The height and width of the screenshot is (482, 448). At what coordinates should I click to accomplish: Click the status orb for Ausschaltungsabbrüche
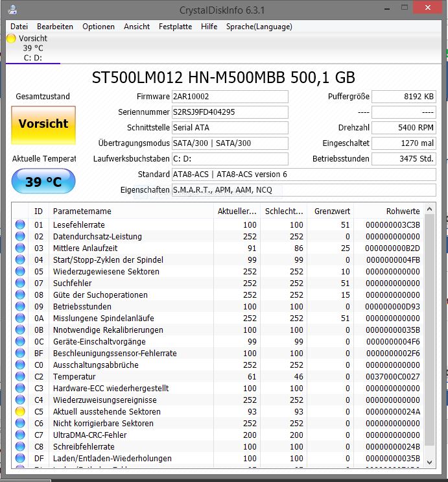click(20, 365)
